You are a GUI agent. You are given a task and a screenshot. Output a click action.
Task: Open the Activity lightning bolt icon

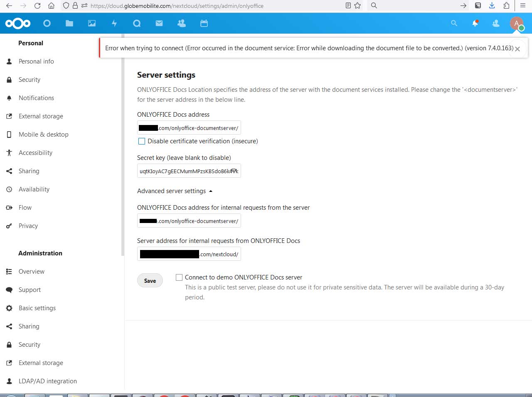coord(114,23)
